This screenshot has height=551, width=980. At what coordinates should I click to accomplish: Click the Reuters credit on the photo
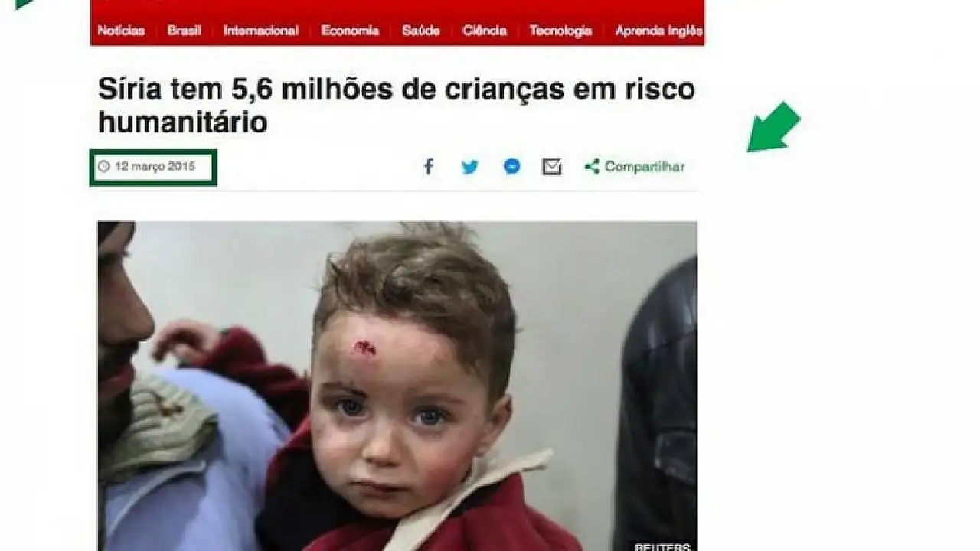pyautogui.click(x=662, y=546)
